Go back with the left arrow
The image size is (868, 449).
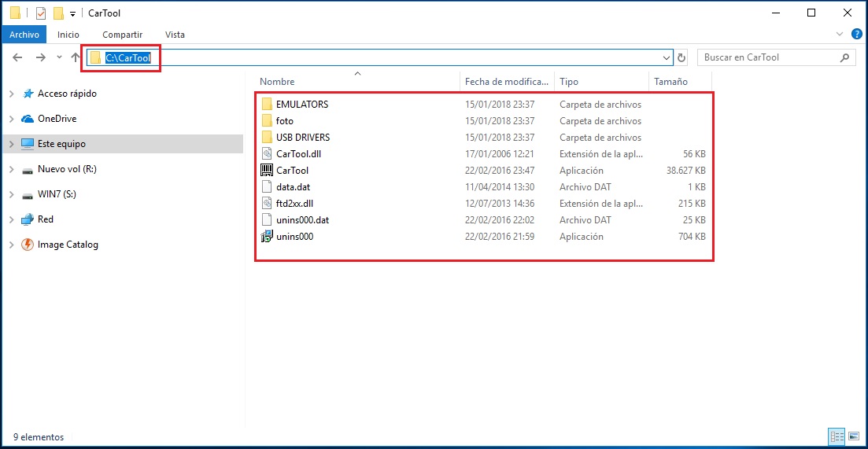coord(18,57)
